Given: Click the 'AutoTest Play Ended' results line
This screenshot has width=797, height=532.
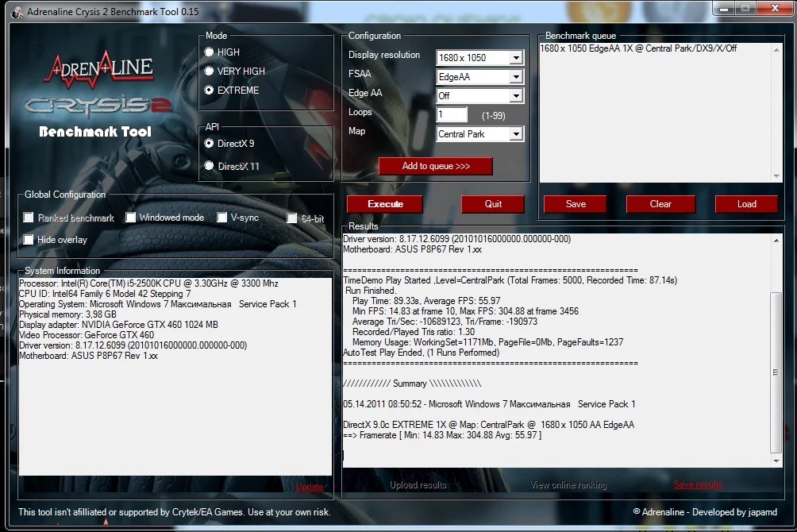Looking at the screenshot, I should tap(422, 353).
